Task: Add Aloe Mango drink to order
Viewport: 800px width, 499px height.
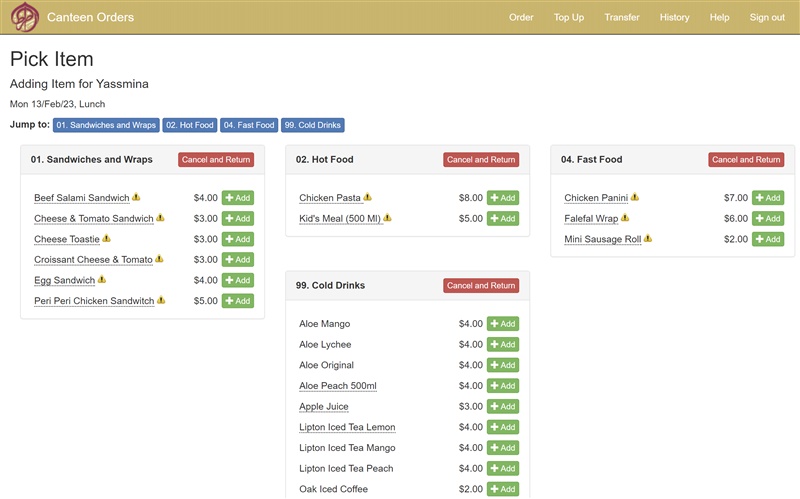Action: 503,324
